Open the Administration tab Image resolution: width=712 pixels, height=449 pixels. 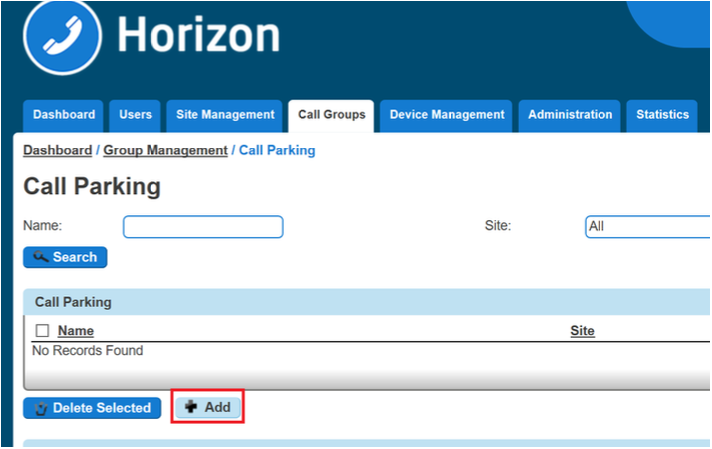point(569,115)
